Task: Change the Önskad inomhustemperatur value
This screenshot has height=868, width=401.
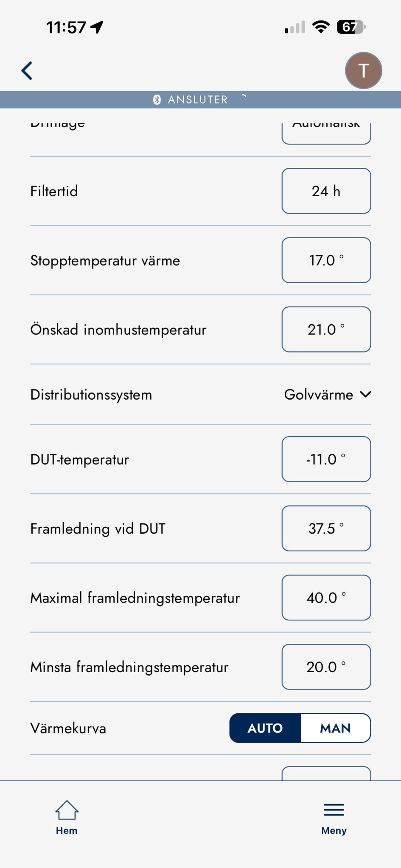Action: [326, 329]
